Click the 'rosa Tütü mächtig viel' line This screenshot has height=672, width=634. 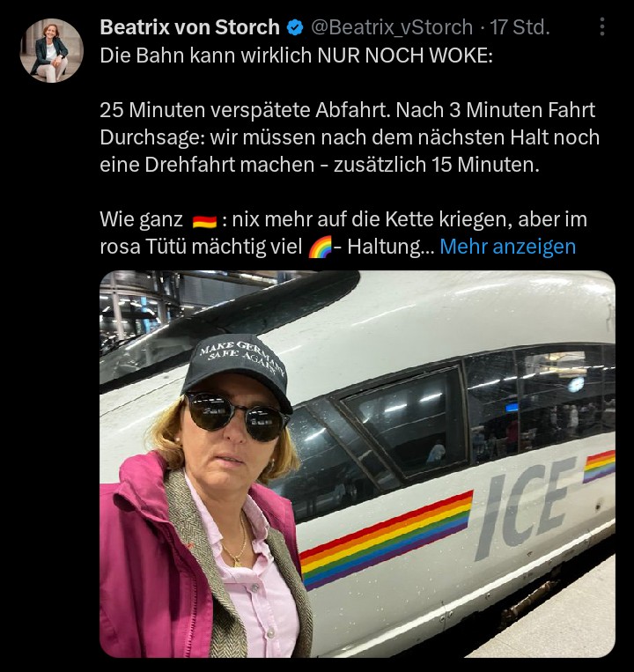point(202,247)
